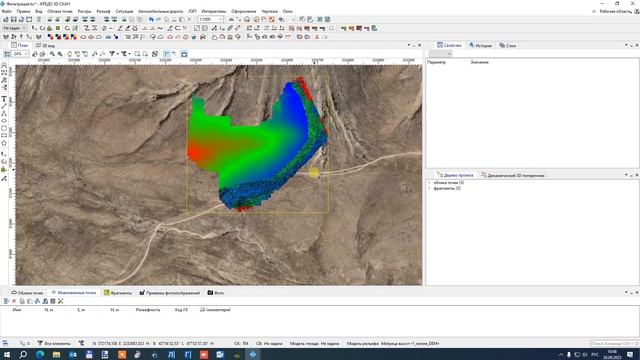Open the Фрагменты tab

point(118,293)
